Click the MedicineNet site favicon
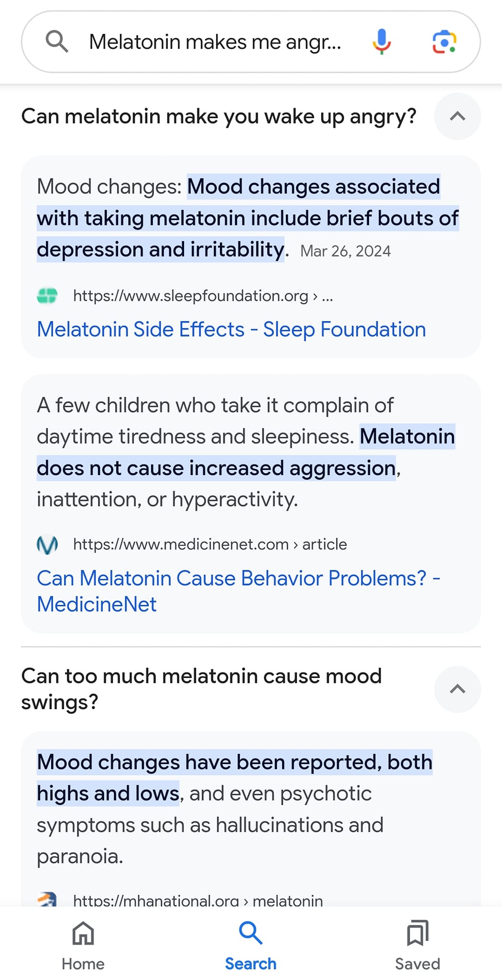The height and width of the screenshot is (980, 502). click(47, 545)
